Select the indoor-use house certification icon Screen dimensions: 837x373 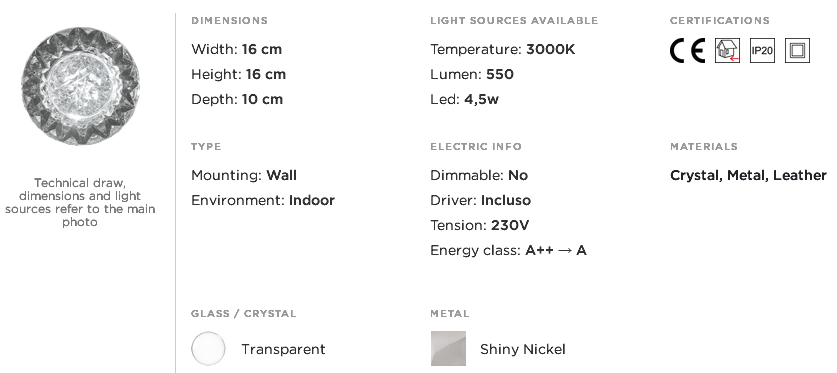(x=728, y=51)
